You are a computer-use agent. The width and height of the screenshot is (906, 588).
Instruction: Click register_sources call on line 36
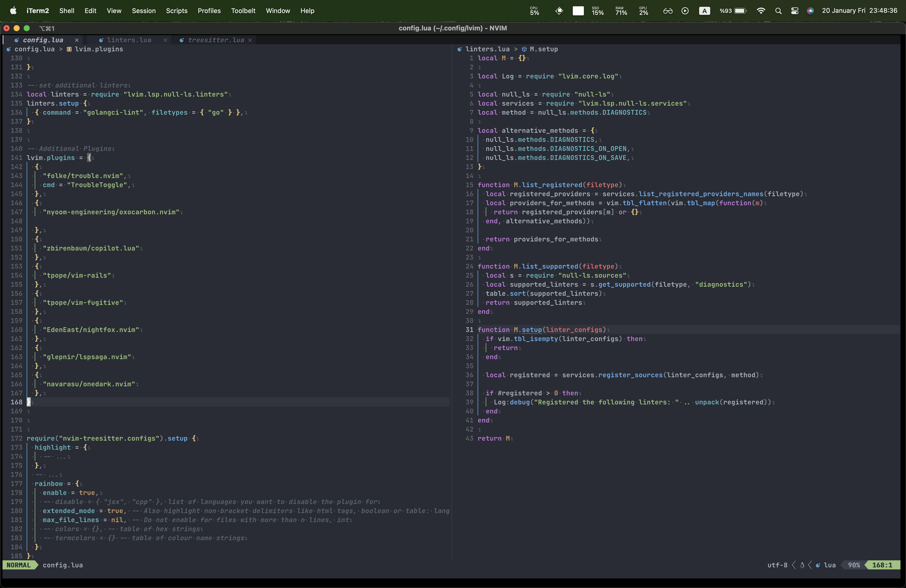(630, 375)
